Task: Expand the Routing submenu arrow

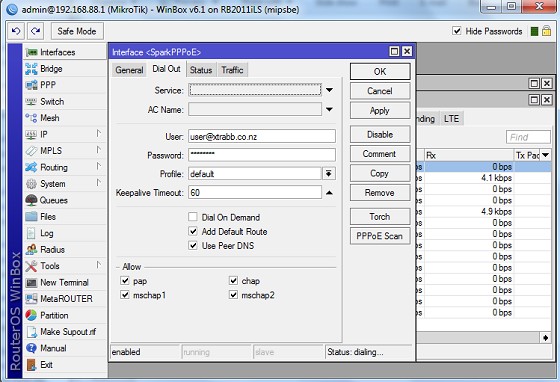Action: (99, 166)
